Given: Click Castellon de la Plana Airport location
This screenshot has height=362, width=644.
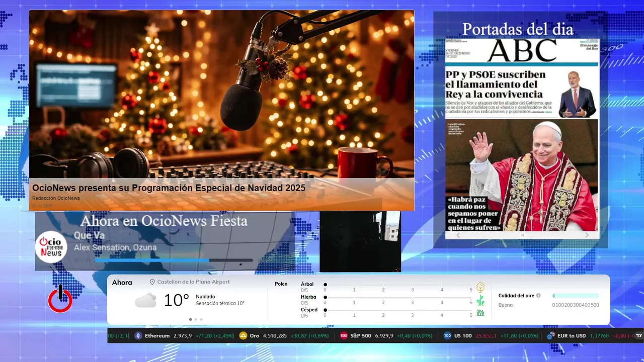Looking at the screenshot, I should click(193, 282).
